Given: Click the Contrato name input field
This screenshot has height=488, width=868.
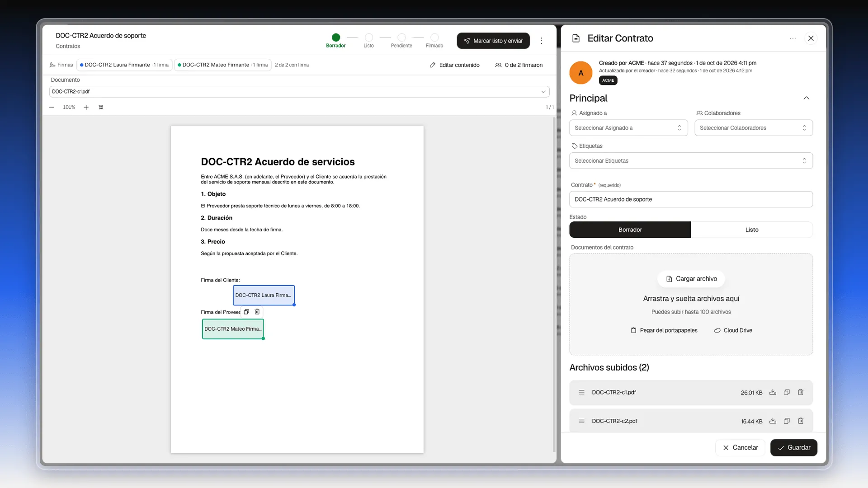Looking at the screenshot, I should click(691, 199).
